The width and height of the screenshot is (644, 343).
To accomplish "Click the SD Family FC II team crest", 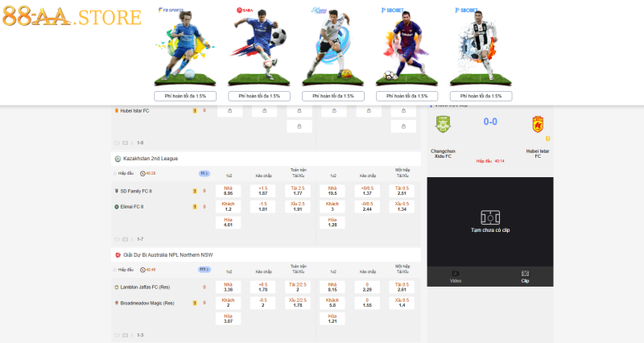I will [117, 191].
